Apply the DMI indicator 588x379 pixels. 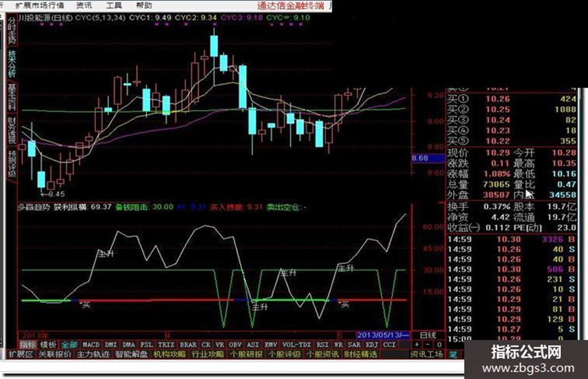[x=111, y=345]
